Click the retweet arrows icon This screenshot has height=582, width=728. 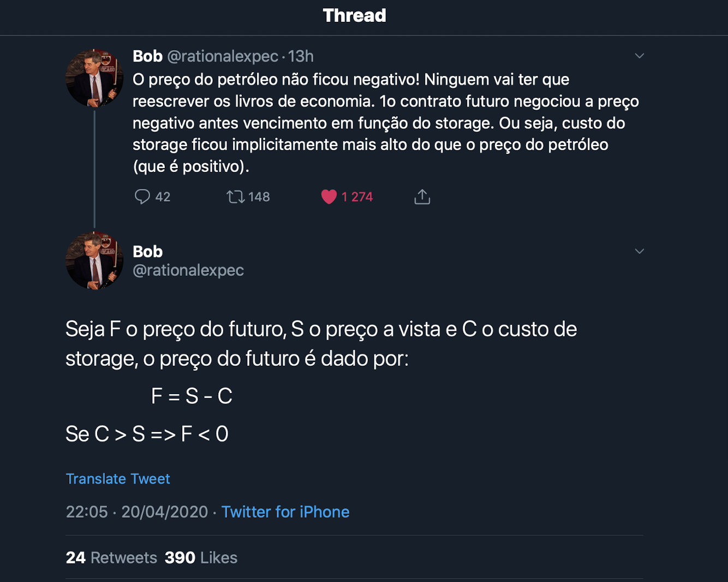236,197
